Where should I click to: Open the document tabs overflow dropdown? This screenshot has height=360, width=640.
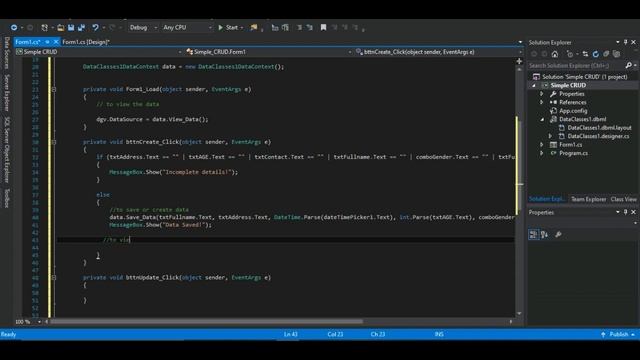520,42
